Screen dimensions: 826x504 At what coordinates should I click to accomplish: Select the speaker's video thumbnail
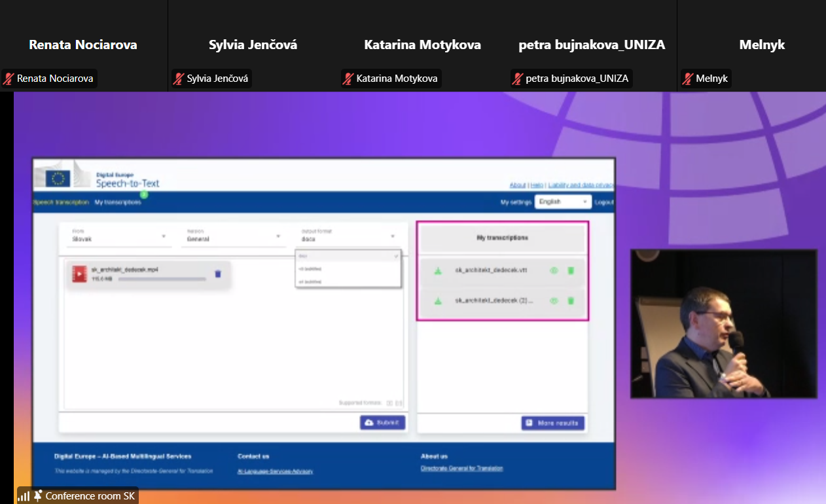click(x=723, y=323)
